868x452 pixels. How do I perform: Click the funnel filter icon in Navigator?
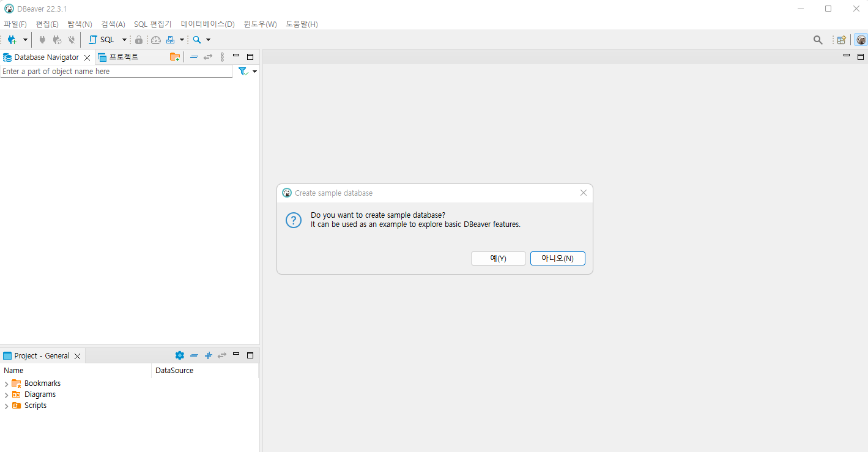(x=243, y=72)
